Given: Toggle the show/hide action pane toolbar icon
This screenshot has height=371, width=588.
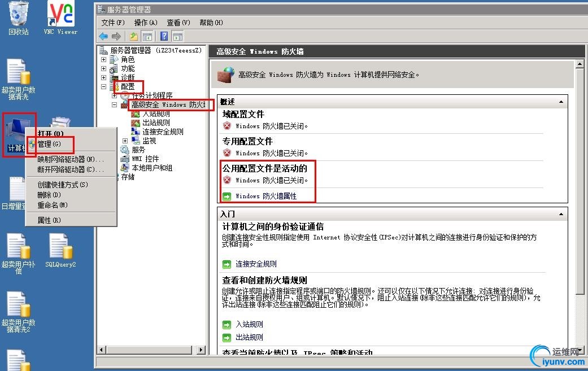Looking at the screenshot, I should pos(178,36).
